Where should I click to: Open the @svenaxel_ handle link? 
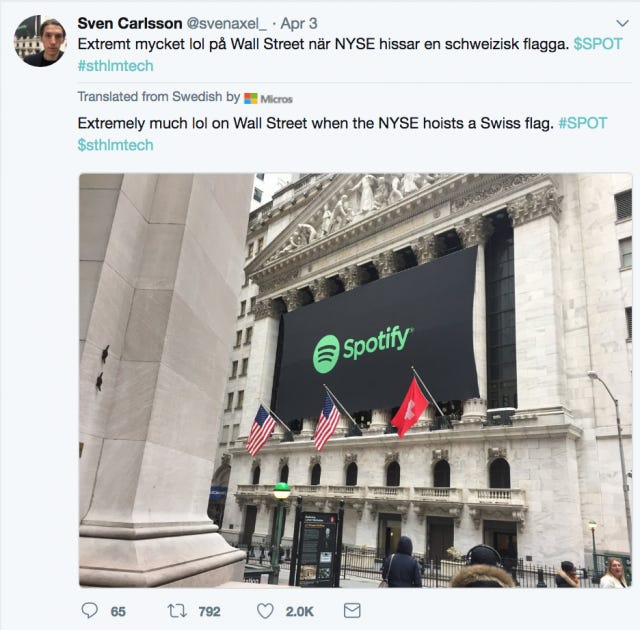227,24
